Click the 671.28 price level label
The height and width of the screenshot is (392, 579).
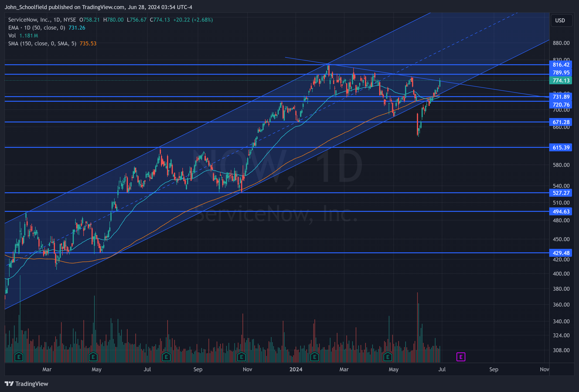coord(561,122)
